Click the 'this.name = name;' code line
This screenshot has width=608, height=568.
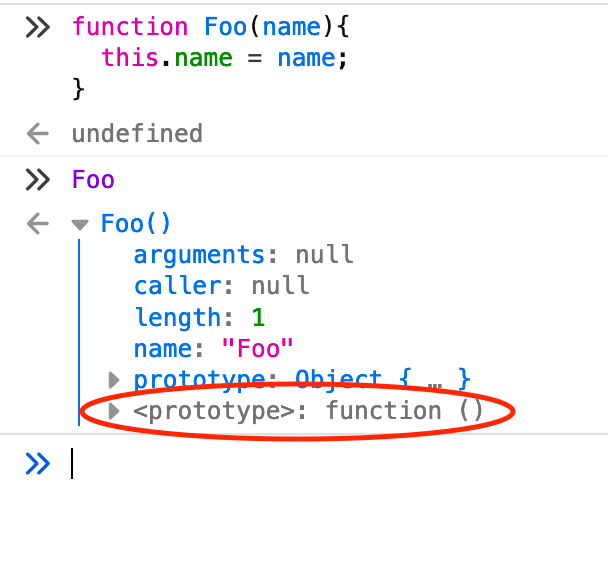(224, 58)
